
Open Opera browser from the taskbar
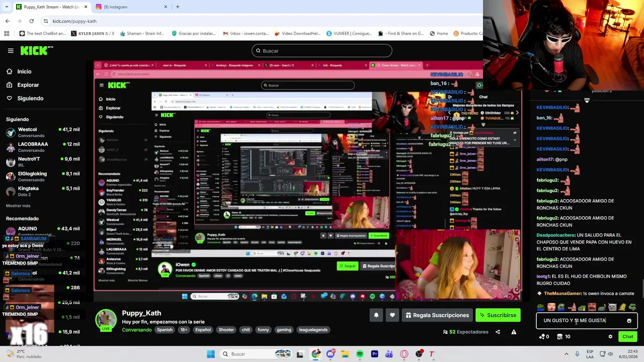click(404, 354)
